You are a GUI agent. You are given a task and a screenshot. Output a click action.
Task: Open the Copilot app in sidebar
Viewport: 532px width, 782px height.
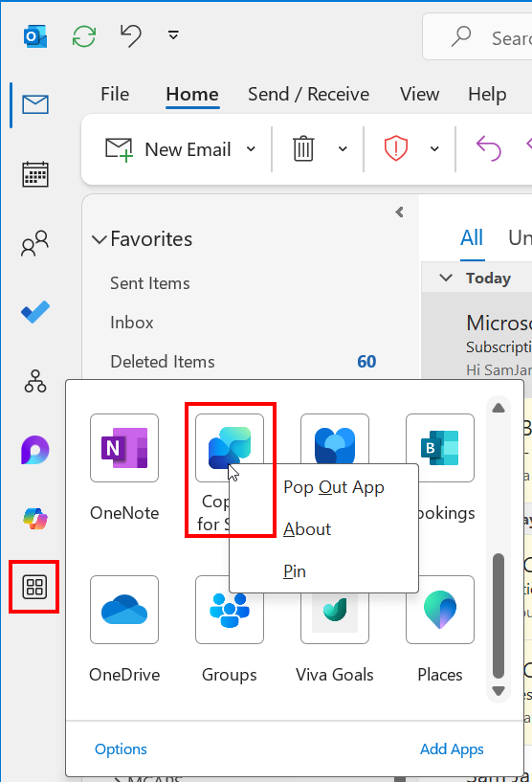(x=35, y=519)
